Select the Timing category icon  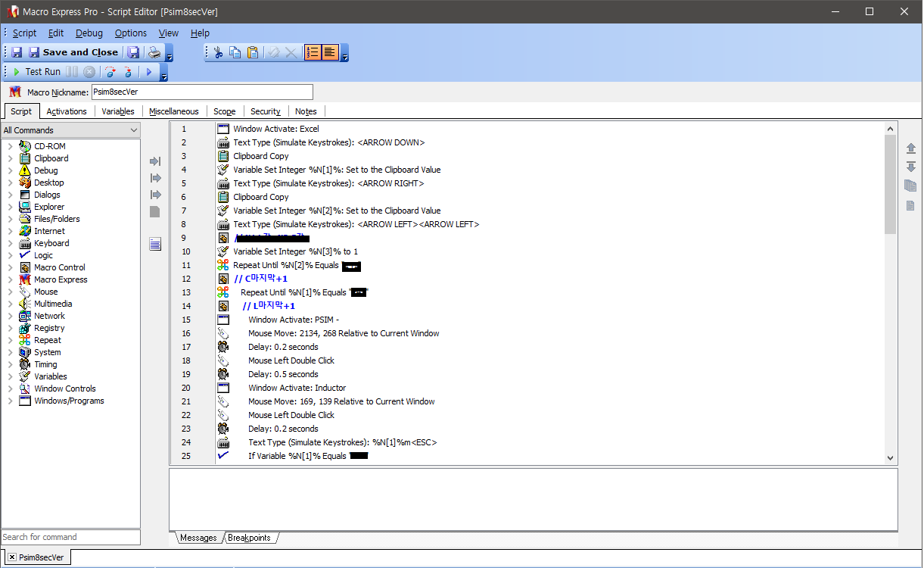(x=25, y=364)
